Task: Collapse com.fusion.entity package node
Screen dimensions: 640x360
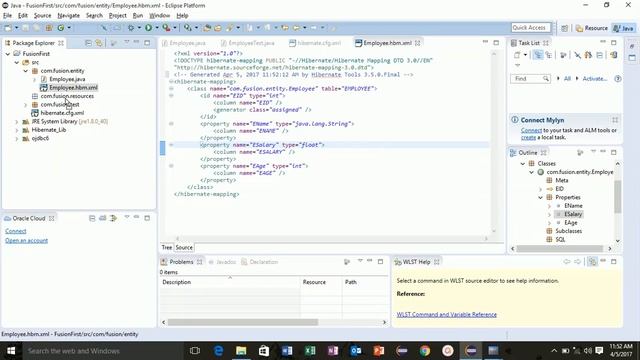Action: coord(26,71)
